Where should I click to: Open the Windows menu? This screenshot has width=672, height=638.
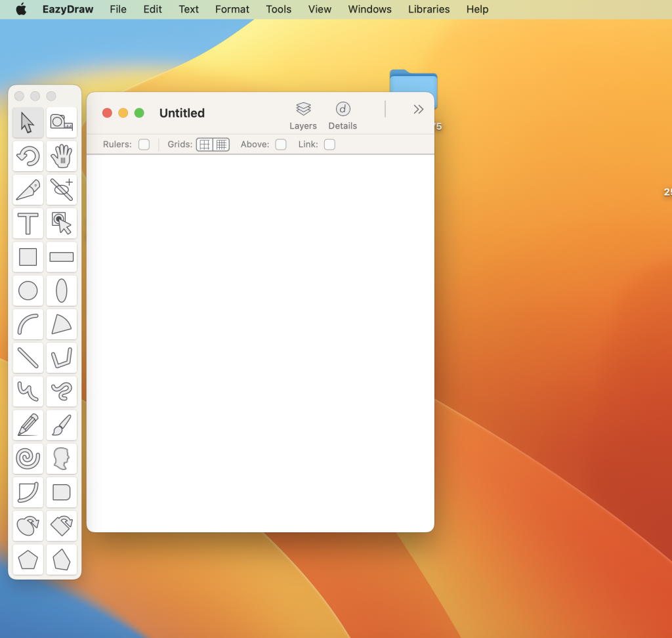(369, 9)
